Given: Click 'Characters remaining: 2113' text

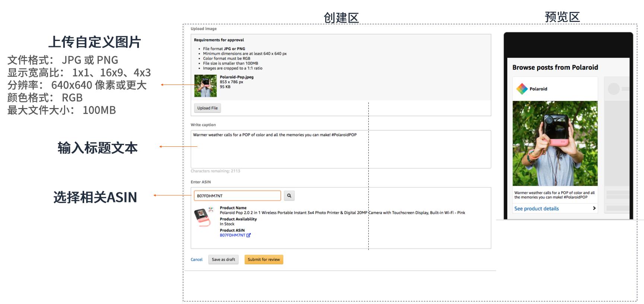Looking at the screenshot, I should 215,171.
